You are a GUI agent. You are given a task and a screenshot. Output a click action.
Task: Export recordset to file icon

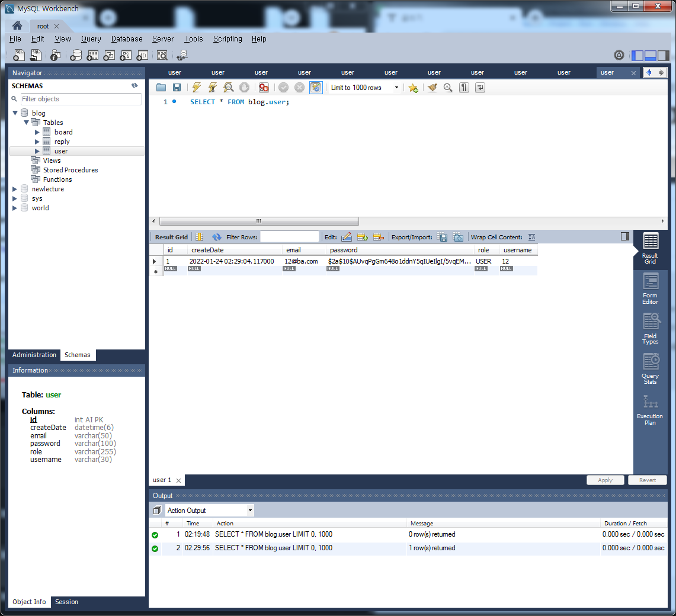[x=442, y=237]
